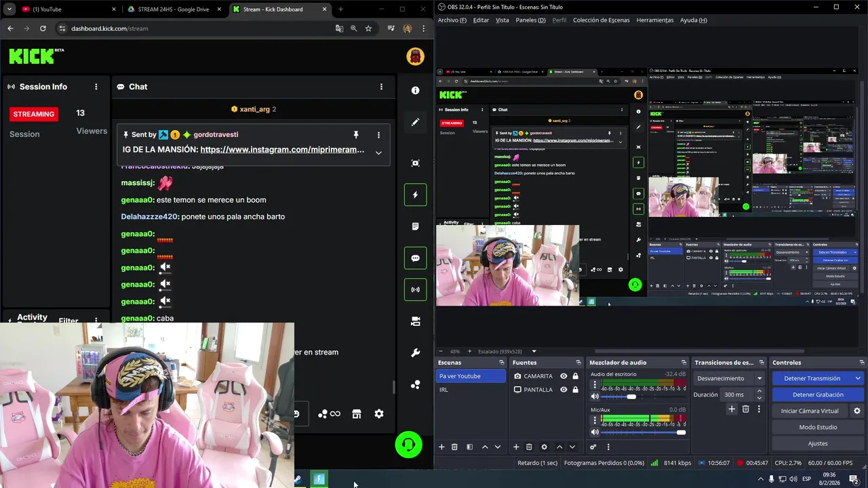This screenshot has width=868, height=488.
Task: Toggle the broadcast session info sidebar icon
Action: (x=415, y=289)
